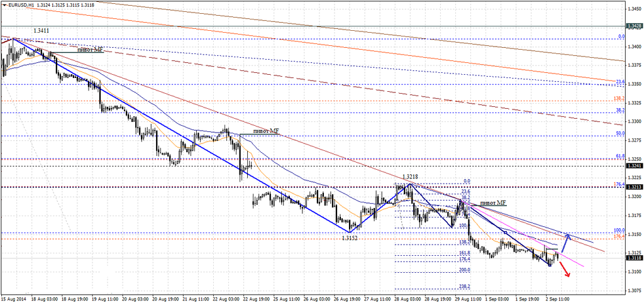Click the 1.3241 price tag on right axis
Screen dimensions: 644x303
(x=633, y=166)
